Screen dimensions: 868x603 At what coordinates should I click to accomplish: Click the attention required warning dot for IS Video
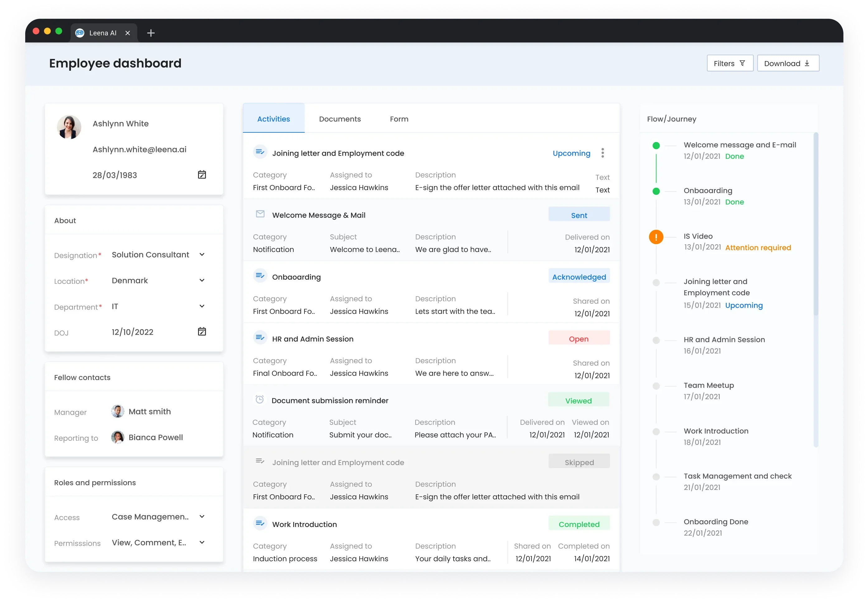656,237
